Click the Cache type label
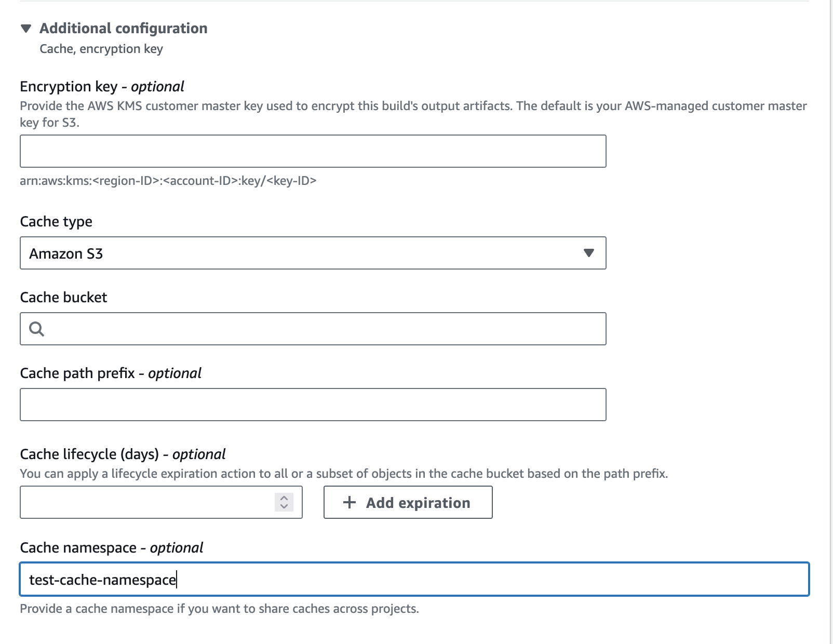 coord(56,221)
